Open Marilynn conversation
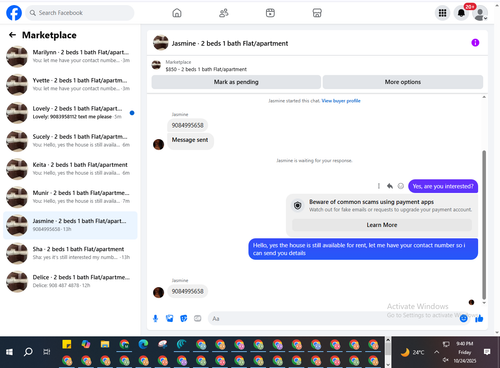 click(x=70, y=56)
